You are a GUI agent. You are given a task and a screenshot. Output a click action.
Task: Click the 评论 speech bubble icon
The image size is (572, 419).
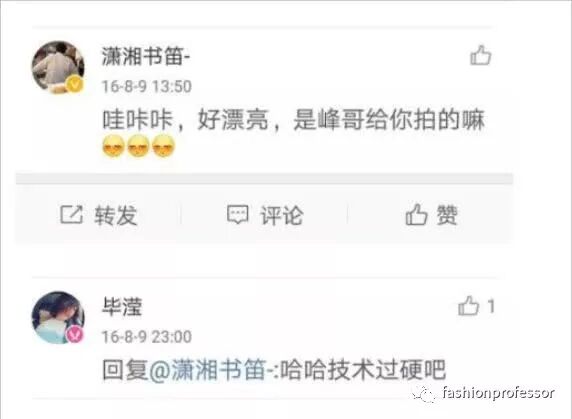[238, 214]
